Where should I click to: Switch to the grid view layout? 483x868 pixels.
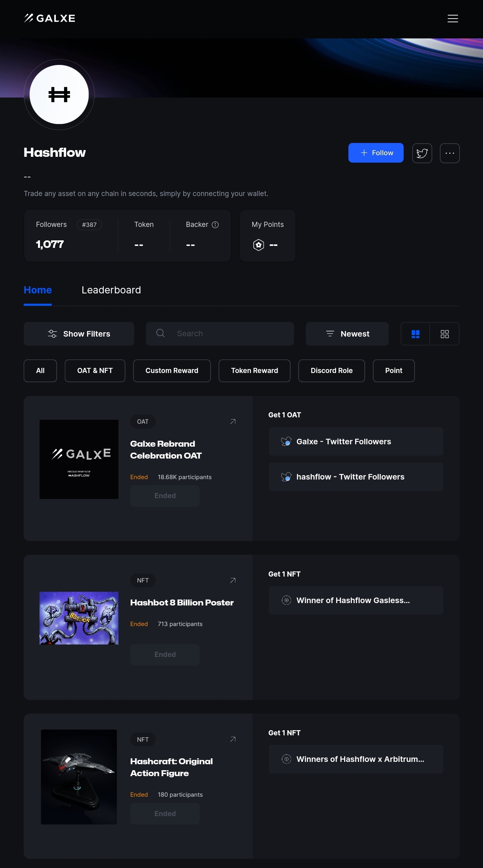[x=445, y=334]
